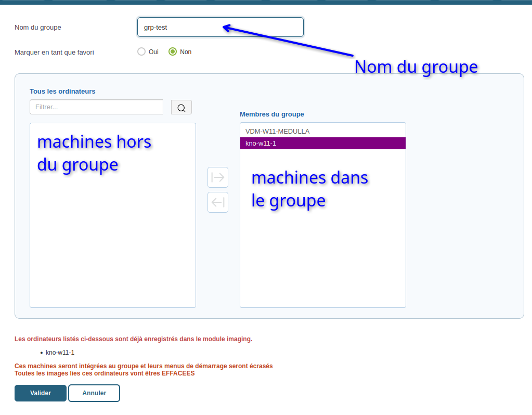The width and height of the screenshot is (532, 415).
Task: Click the EFFACEES warning line
Action: tap(105, 373)
